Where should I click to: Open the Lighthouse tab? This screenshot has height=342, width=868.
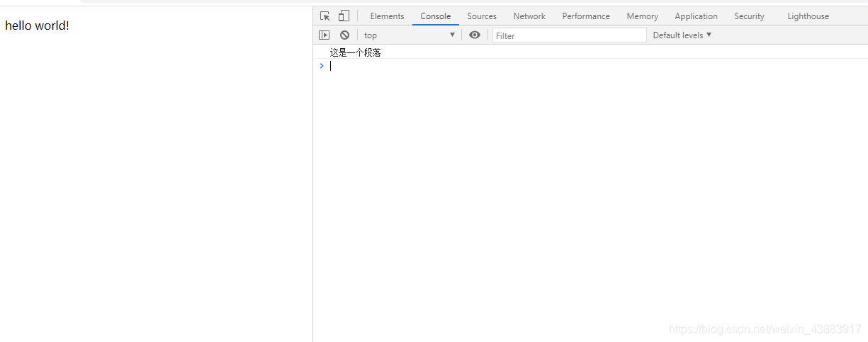pyautogui.click(x=808, y=16)
